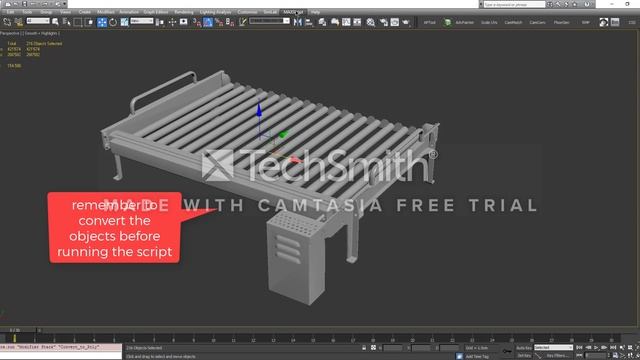Open the Lighting Analysis menu
This screenshot has width=640, height=360.
[216, 12]
